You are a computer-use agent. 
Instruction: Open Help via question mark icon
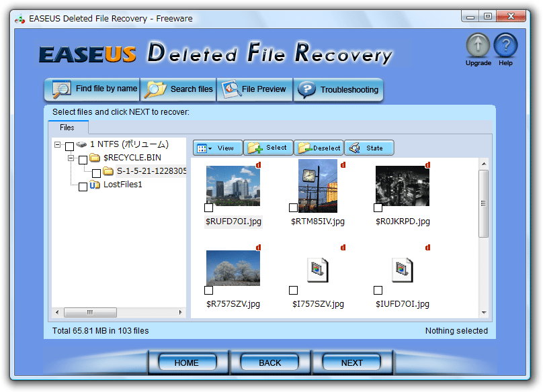pyautogui.click(x=505, y=45)
